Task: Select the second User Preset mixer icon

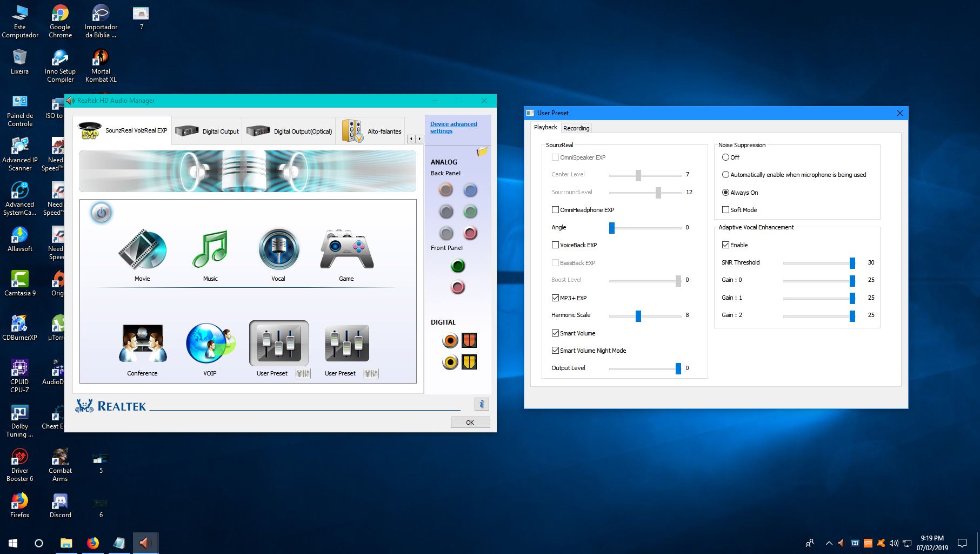Action: (346, 344)
